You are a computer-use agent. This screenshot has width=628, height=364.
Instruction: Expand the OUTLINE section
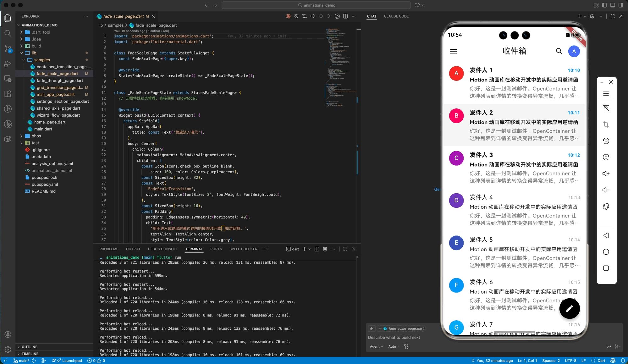(x=30, y=347)
